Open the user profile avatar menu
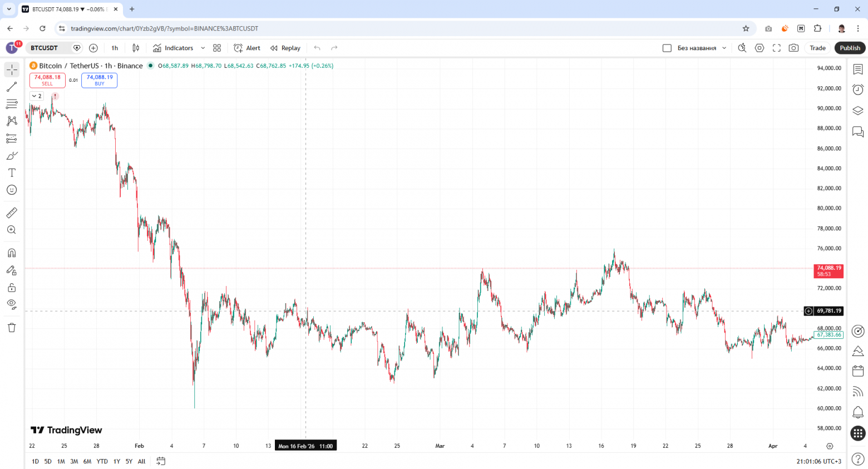This screenshot has width=868, height=469. [x=12, y=48]
